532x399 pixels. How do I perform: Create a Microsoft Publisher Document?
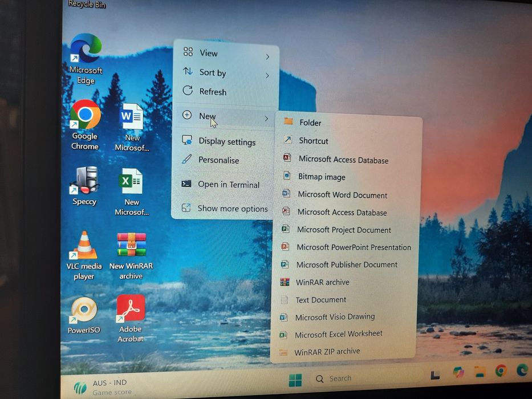347,264
